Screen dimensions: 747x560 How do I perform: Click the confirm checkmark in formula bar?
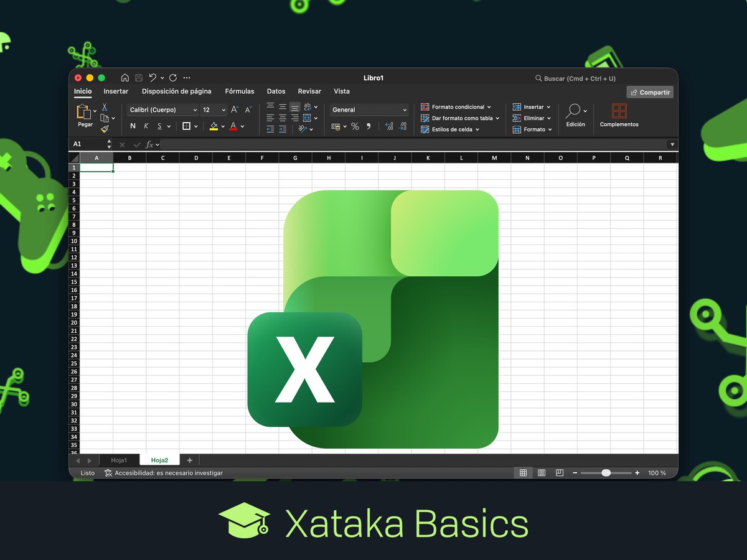[137, 144]
